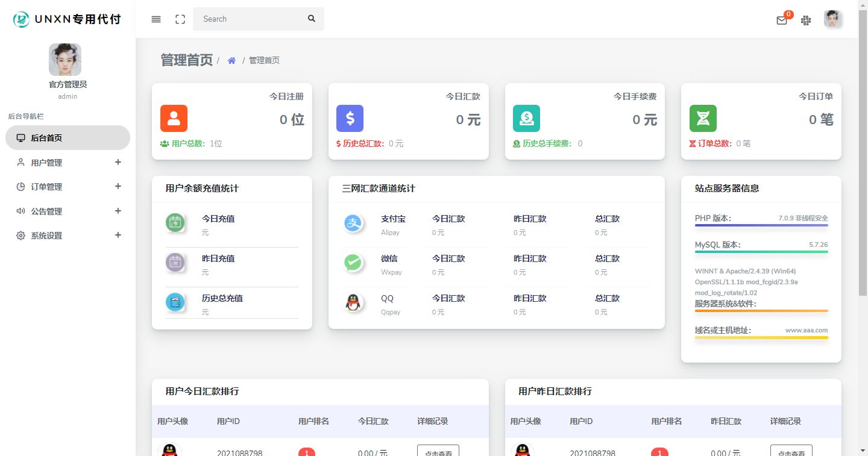
Task: Click the home icon in breadcrumb
Action: (x=231, y=60)
